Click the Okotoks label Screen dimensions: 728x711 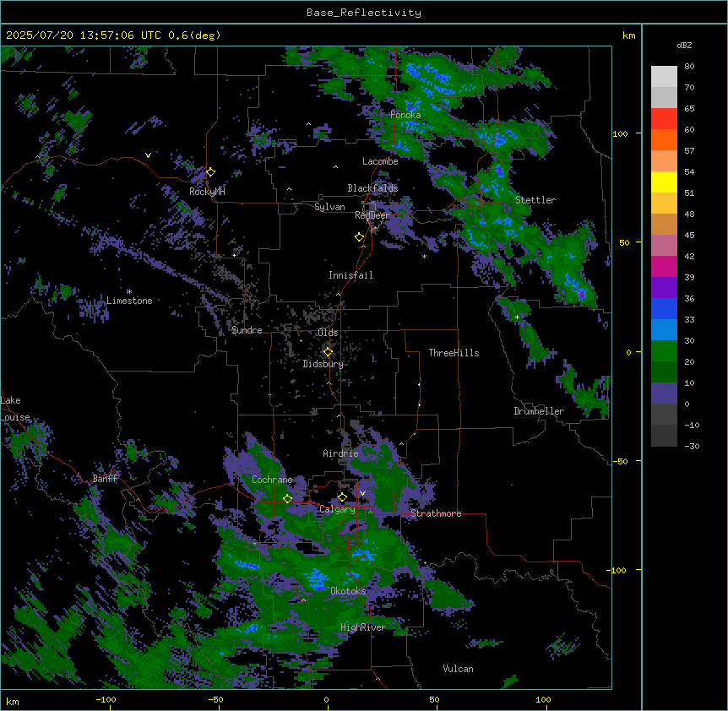click(x=348, y=591)
